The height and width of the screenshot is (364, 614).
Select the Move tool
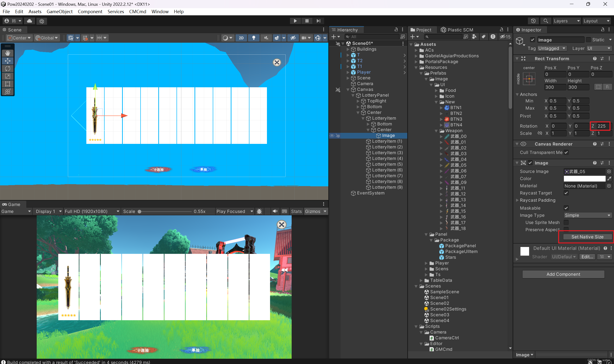click(8, 61)
